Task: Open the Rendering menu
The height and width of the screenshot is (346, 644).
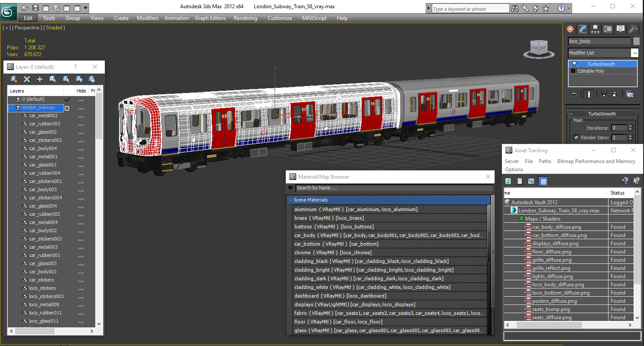Action: [x=245, y=18]
